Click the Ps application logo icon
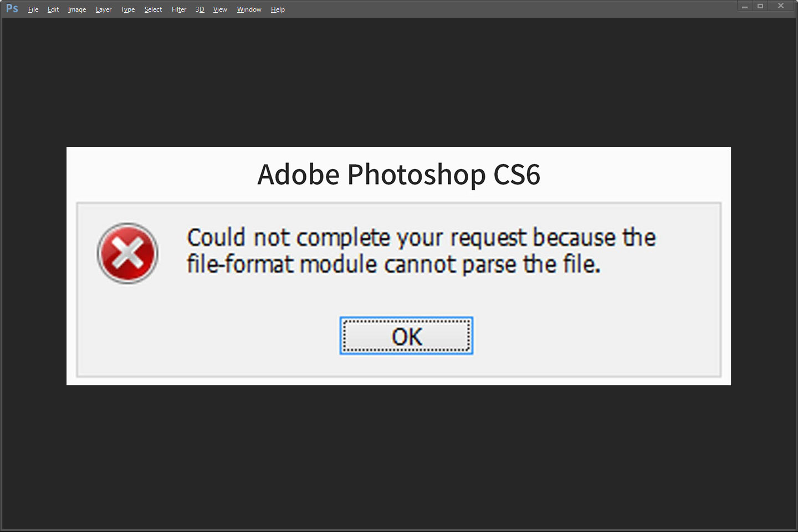Image resolution: width=798 pixels, height=532 pixels. 12,9
